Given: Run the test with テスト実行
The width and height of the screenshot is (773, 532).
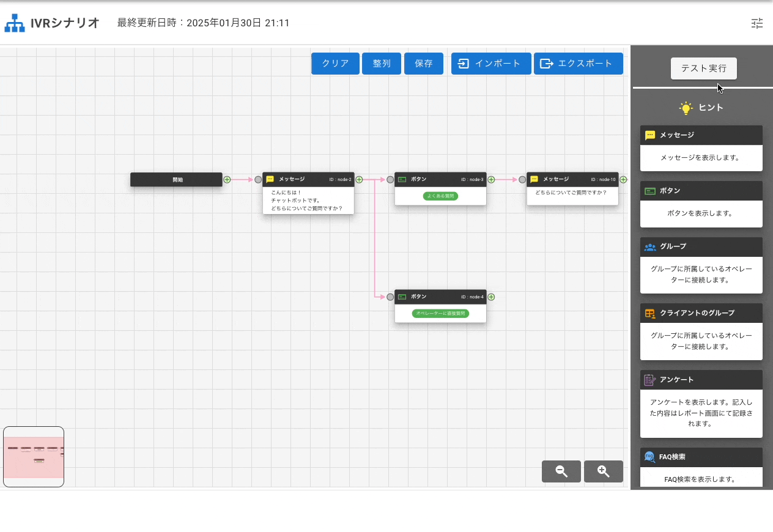Looking at the screenshot, I should (x=703, y=68).
